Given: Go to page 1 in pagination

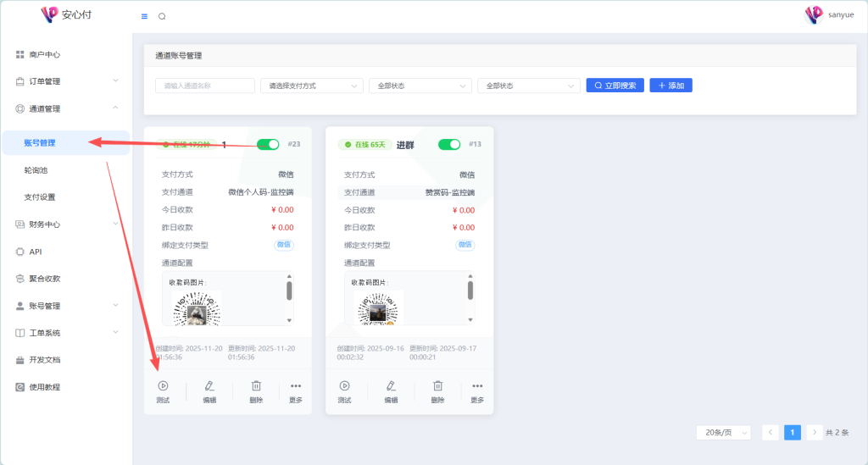Looking at the screenshot, I should [x=793, y=432].
